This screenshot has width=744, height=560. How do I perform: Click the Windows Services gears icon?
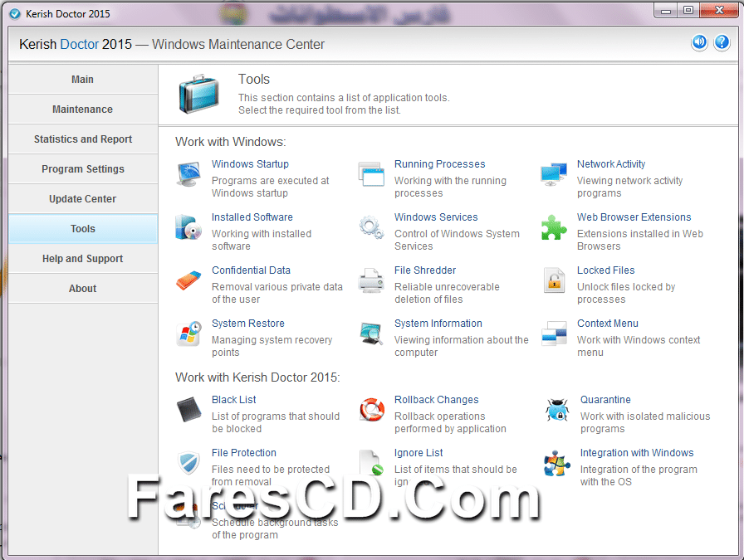[371, 227]
